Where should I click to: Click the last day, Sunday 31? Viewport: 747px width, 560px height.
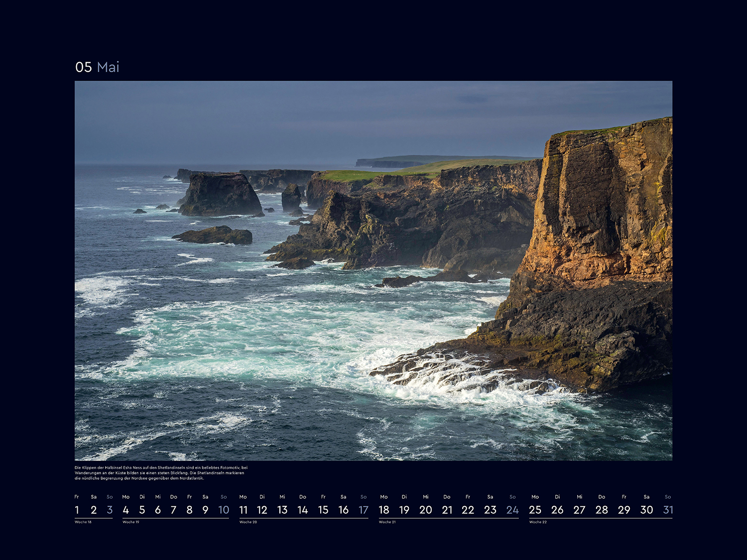coord(668,510)
